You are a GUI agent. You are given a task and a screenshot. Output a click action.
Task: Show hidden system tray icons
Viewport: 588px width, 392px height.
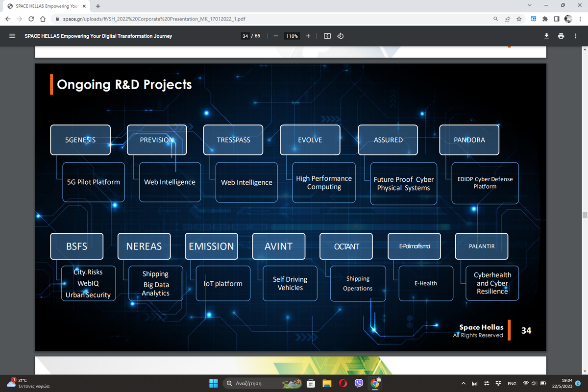point(463,383)
